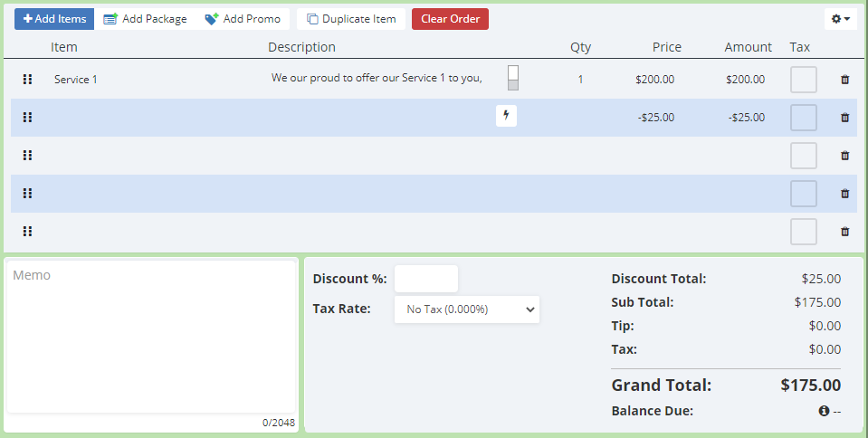Check the Tax box on the bottom row
This screenshot has width=868, height=438.
point(804,232)
